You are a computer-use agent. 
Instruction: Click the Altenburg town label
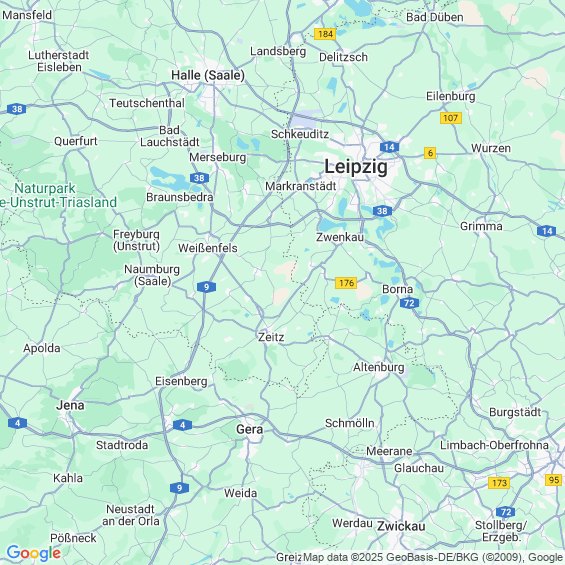[379, 367]
